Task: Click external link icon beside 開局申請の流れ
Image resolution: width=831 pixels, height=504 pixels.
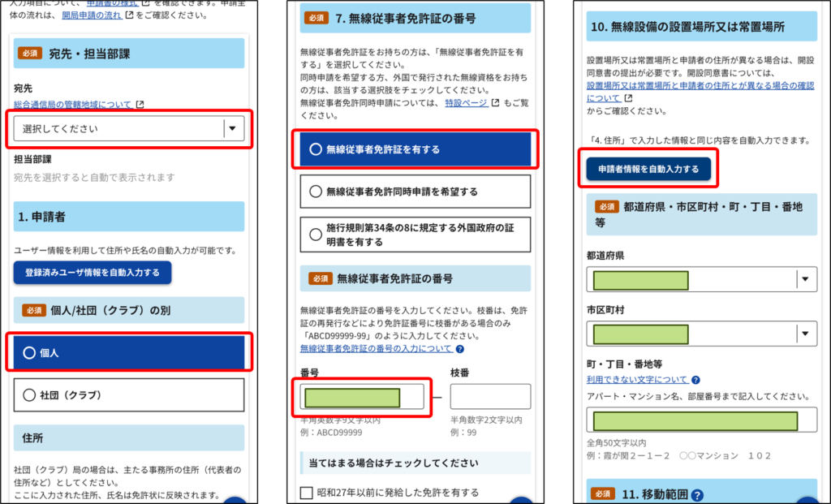Action: click(x=129, y=15)
